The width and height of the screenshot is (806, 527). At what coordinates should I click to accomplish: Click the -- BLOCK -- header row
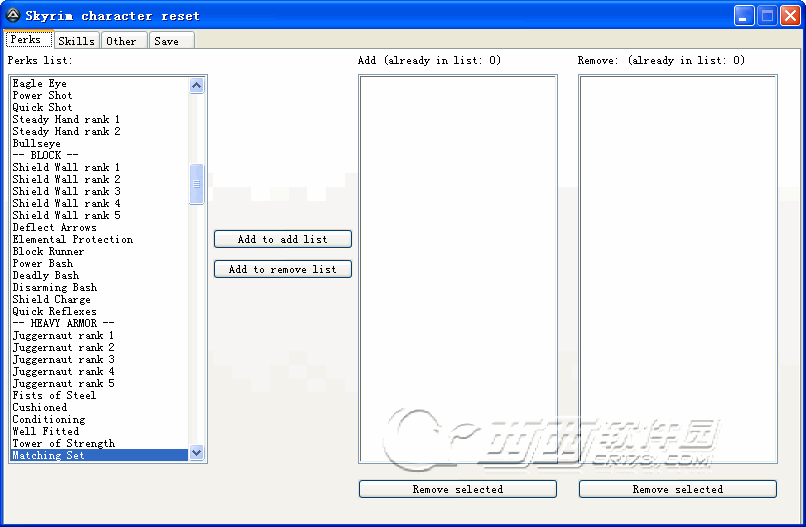[100, 155]
